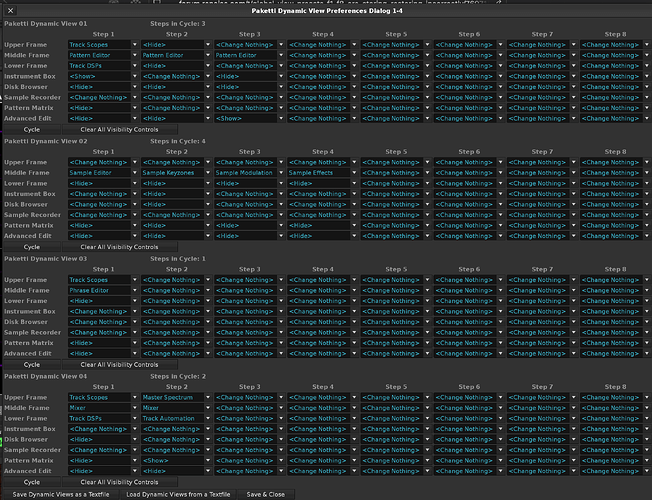Select the 'Steps in Cycle: 2' text
Viewport: 652px width, 500px height.
point(178,376)
